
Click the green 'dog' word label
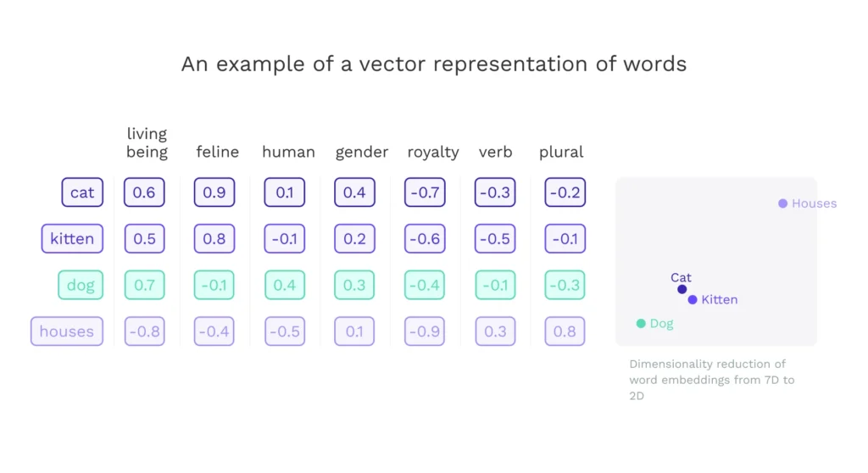coord(80,285)
